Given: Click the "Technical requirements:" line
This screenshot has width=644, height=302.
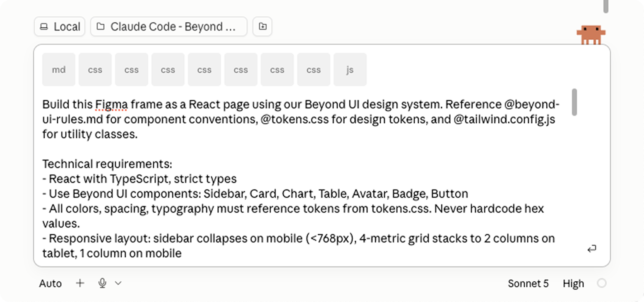Looking at the screenshot, I should coord(107,164).
